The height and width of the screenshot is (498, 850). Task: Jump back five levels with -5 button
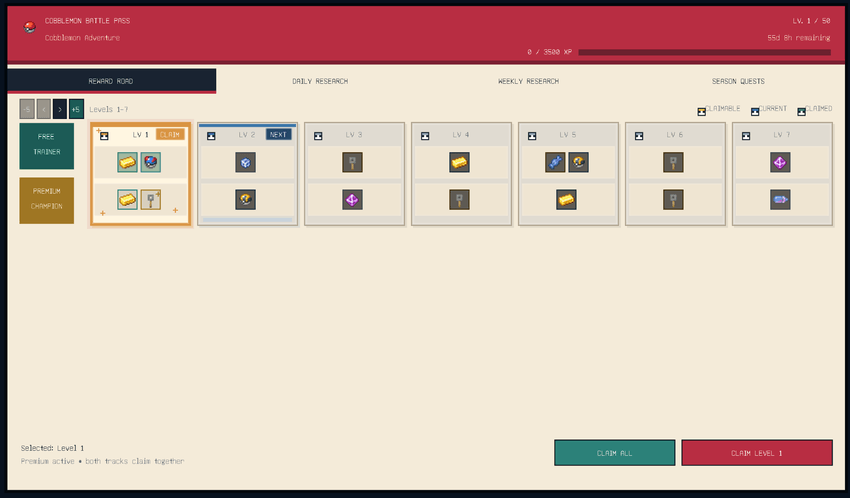coord(27,109)
